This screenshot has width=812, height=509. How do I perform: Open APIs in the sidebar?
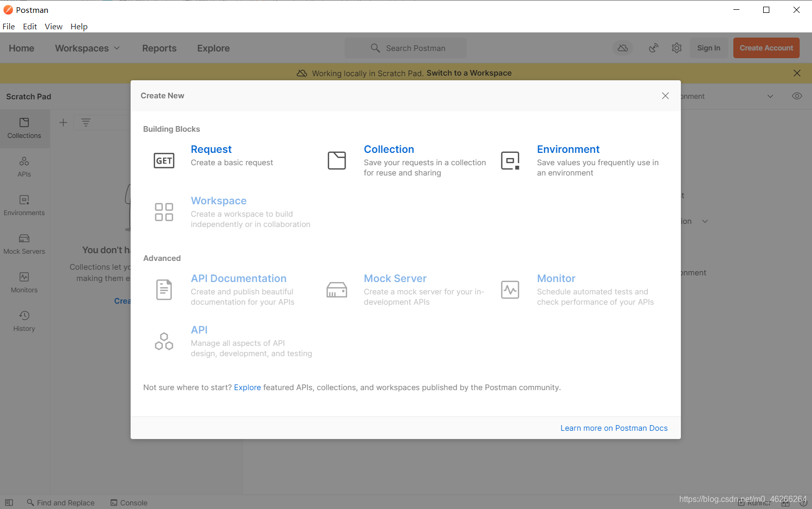[x=24, y=167]
